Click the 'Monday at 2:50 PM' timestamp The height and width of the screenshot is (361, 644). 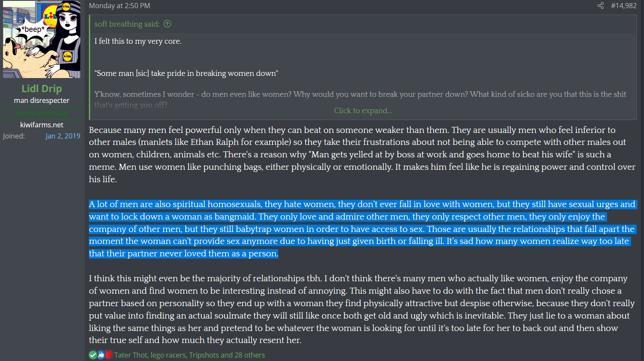pyautogui.click(x=119, y=6)
